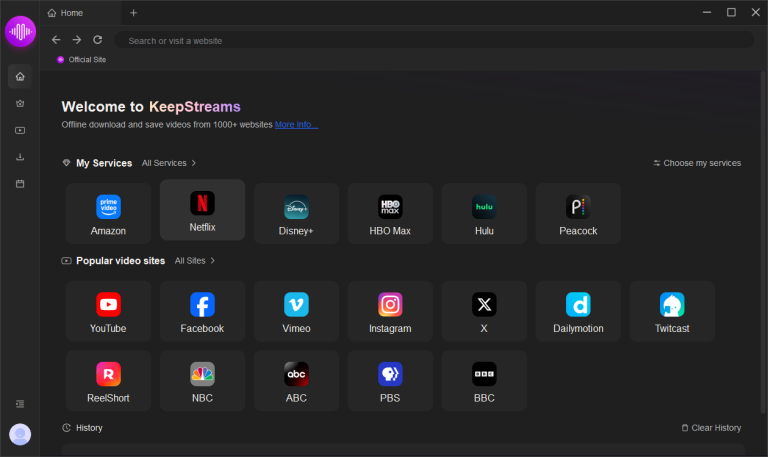Open the PBS site tile

coord(390,381)
